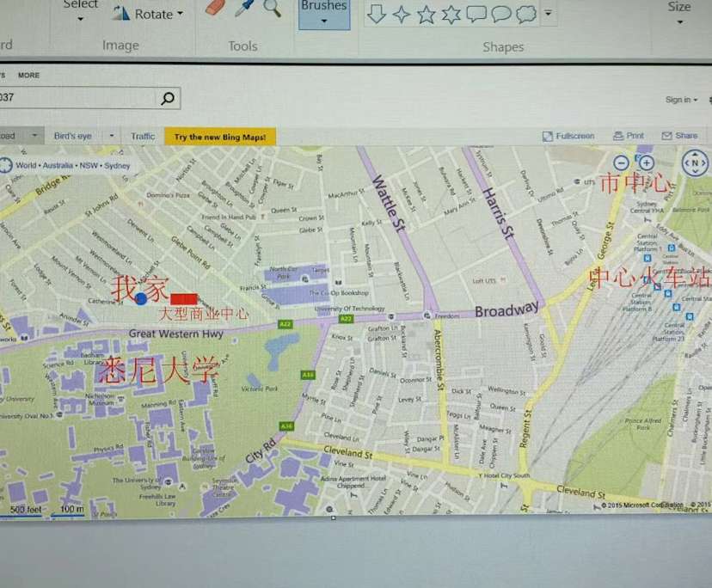712x588 pixels.
Task: Open the Size dropdown
Action: tap(679, 12)
